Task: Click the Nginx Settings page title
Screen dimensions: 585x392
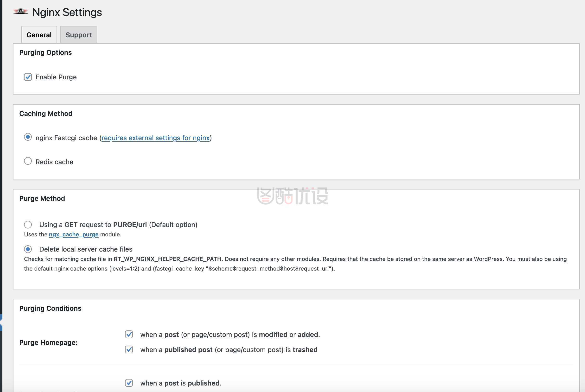Action: coord(67,12)
